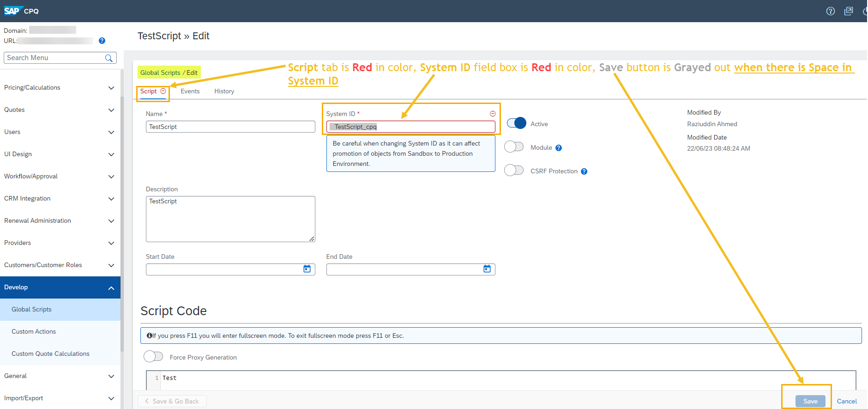This screenshot has width=868, height=409.
Task: Expand the Workflow/Approval menu section
Action: tap(60, 177)
